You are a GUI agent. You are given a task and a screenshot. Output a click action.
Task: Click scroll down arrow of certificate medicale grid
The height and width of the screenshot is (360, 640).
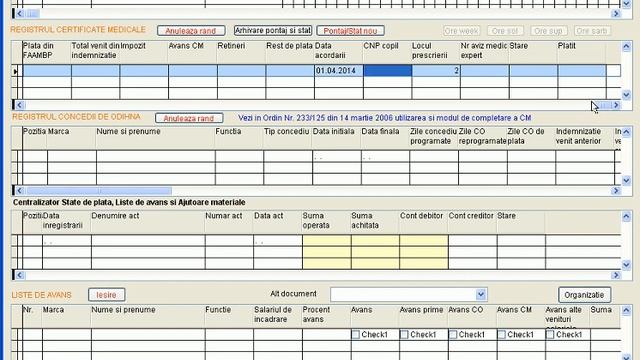[x=627, y=95]
